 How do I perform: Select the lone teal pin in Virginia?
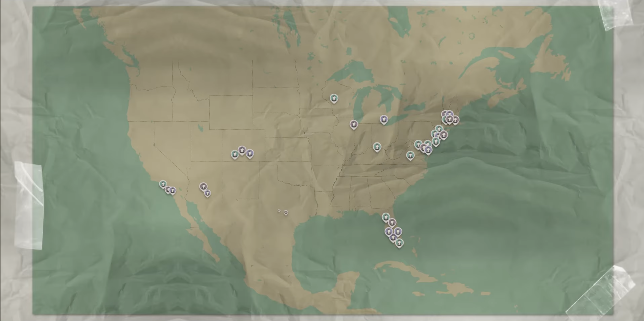tap(410, 155)
